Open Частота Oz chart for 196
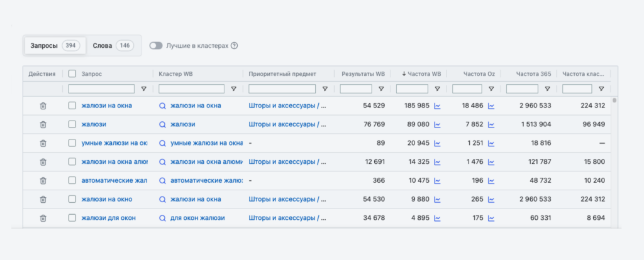The height and width of the screenshot is (260, 644). [491, 180]
